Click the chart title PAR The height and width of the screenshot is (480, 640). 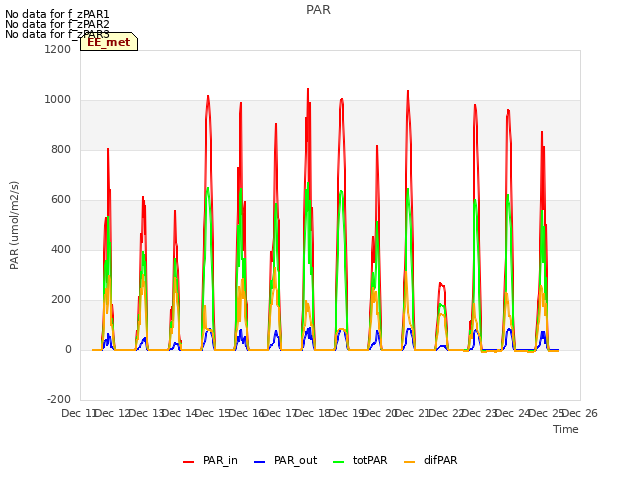point(318,10)
